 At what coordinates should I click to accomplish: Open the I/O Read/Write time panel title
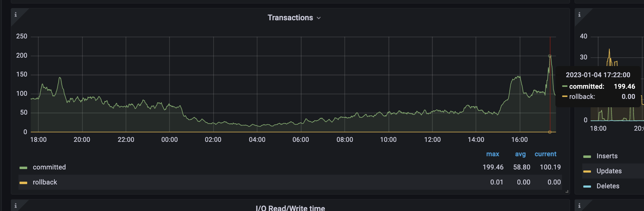coord(290,208)
